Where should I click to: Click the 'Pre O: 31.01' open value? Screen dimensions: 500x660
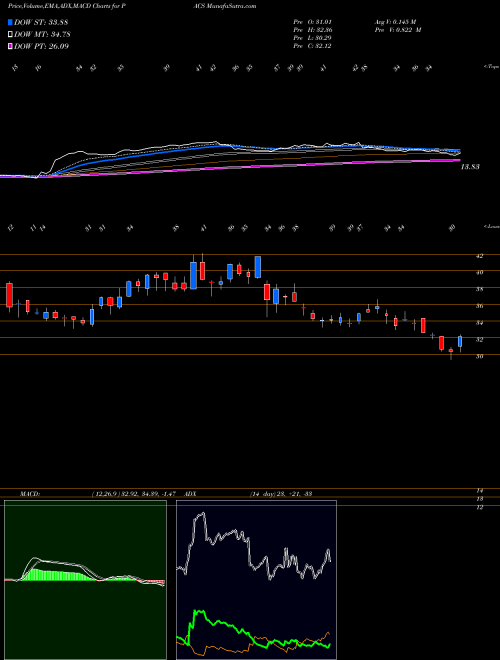tap(313, 21)
